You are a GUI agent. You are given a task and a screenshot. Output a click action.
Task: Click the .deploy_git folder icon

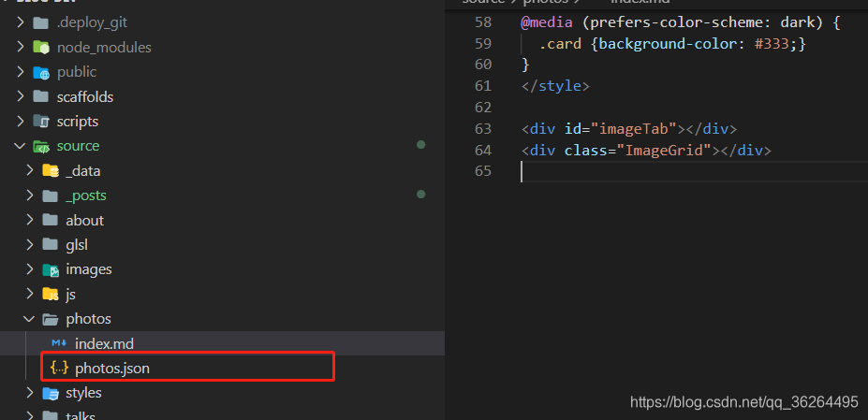41,22
